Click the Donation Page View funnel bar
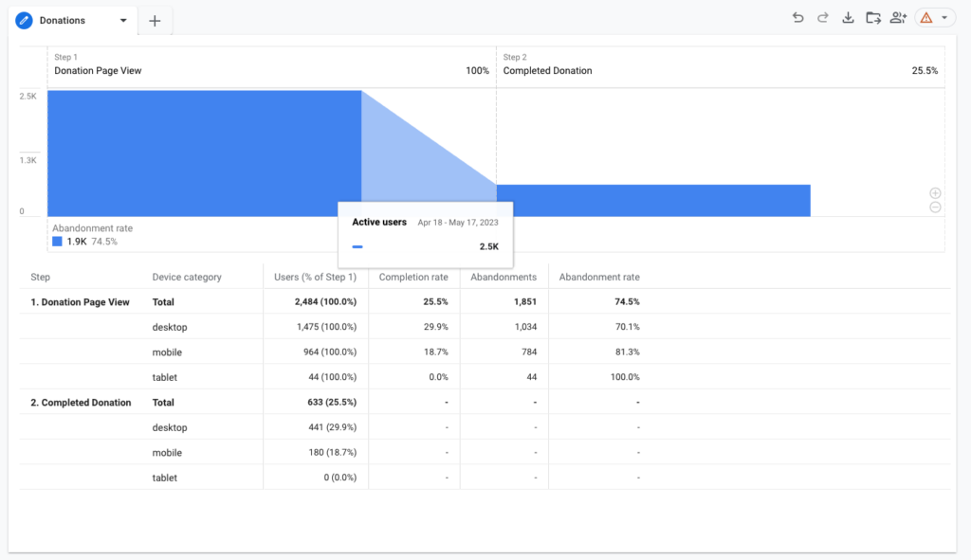The height and width of the screenshot is (560, 971). [x=204, y=153]
